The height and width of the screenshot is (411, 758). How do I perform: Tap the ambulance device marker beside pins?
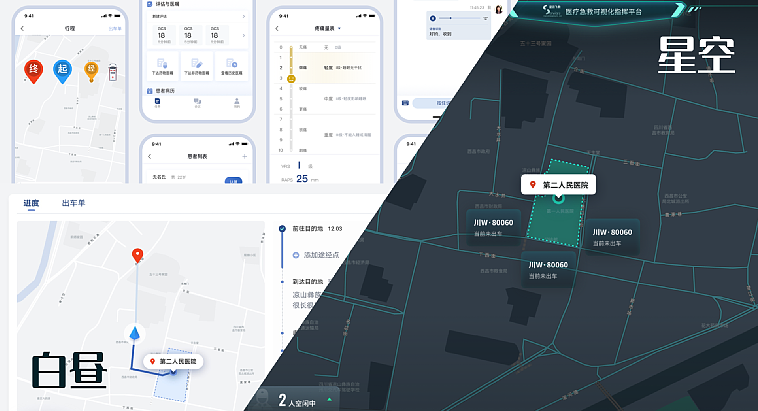point(113,72)
